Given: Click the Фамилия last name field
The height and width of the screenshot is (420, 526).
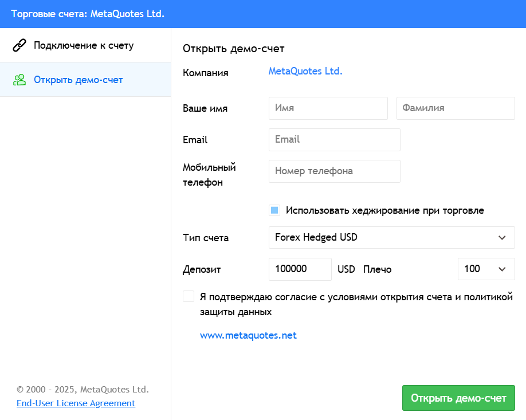Looking at the screenshot, I should tap(456, 108).
